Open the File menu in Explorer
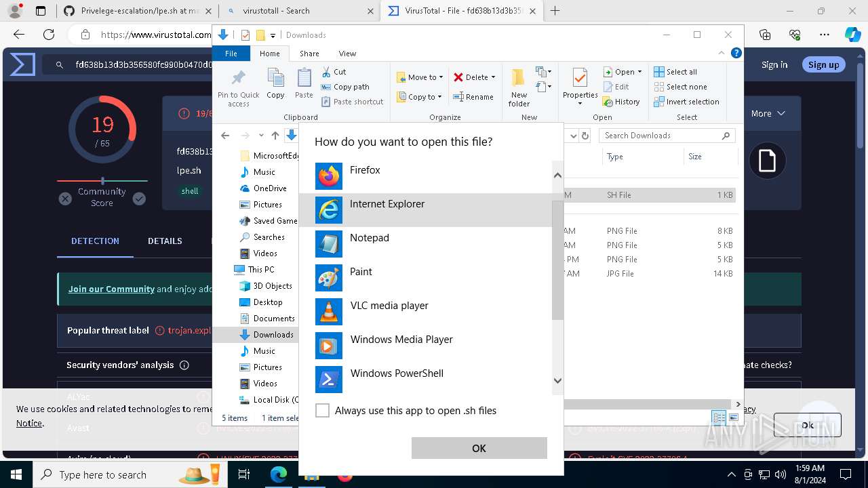This screenshot has height=488, width=868. click(231, 54)
